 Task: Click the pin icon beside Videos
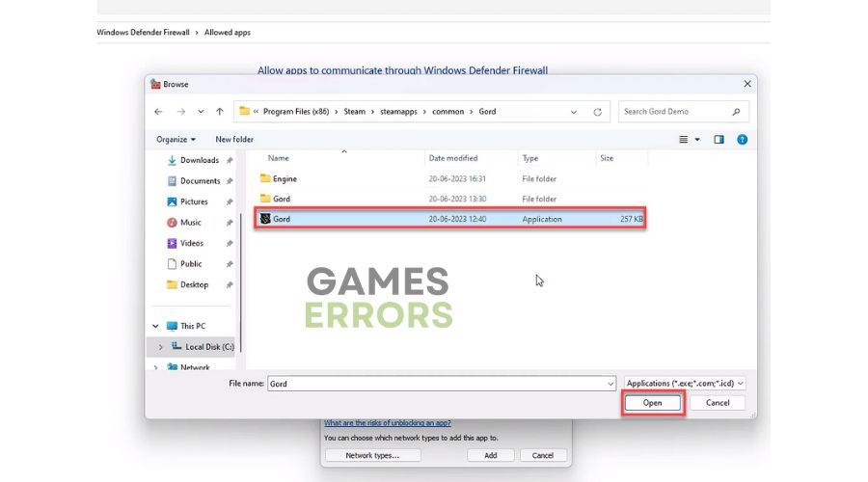tap(230, 244)
